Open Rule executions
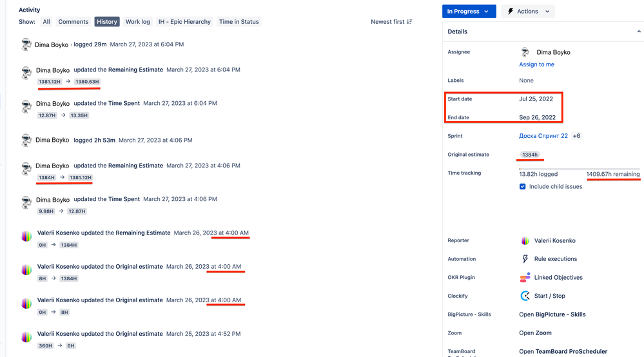Image resolution: width=644 pixels, height=357 pixels. tap(555, 259)
